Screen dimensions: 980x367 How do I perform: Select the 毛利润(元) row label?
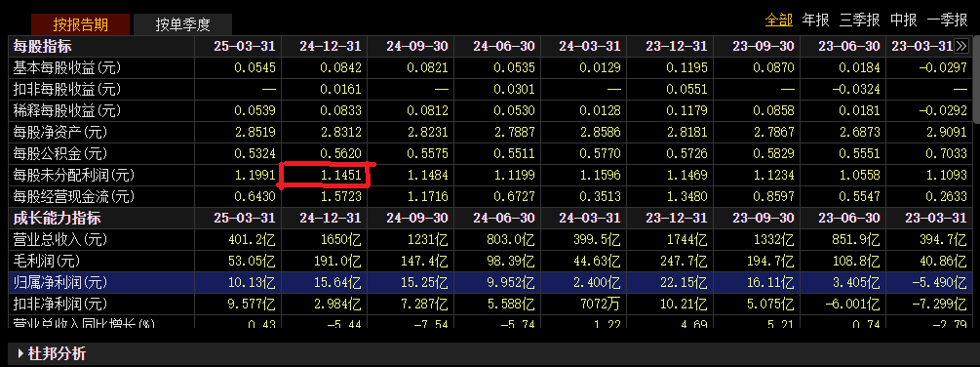click(47, 261)
